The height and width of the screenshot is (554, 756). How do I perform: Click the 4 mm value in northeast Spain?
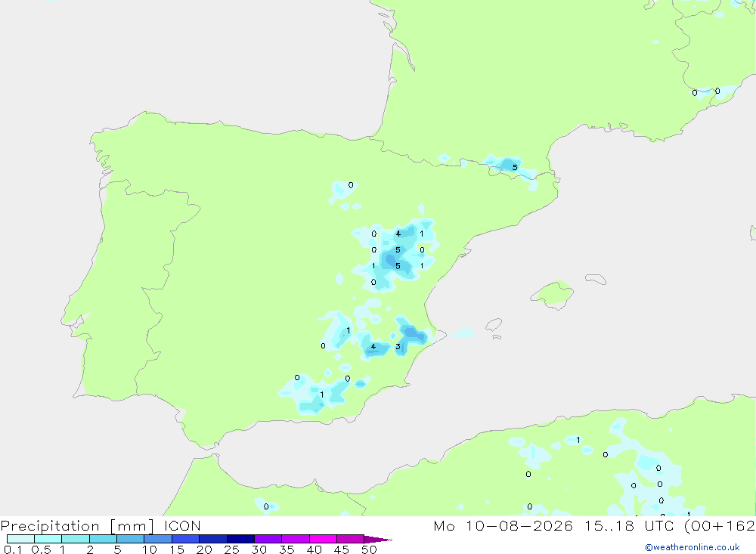(x=398, y=234)
